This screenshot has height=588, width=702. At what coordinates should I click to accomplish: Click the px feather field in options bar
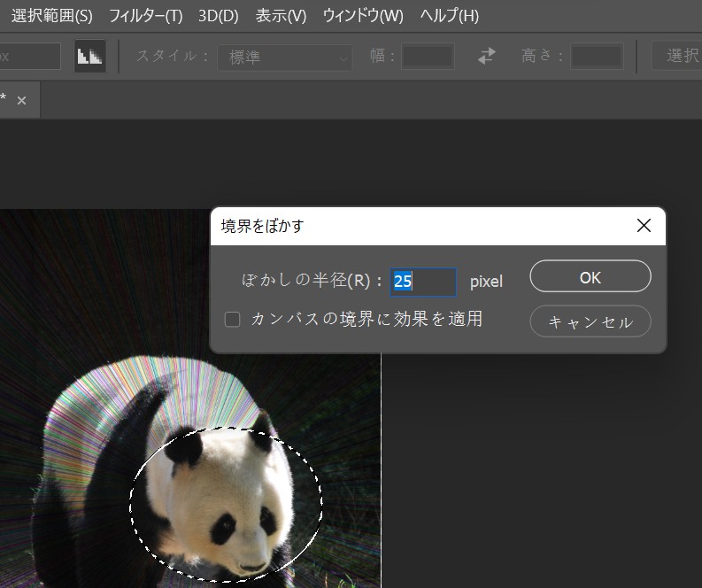(x=29, y=57)
